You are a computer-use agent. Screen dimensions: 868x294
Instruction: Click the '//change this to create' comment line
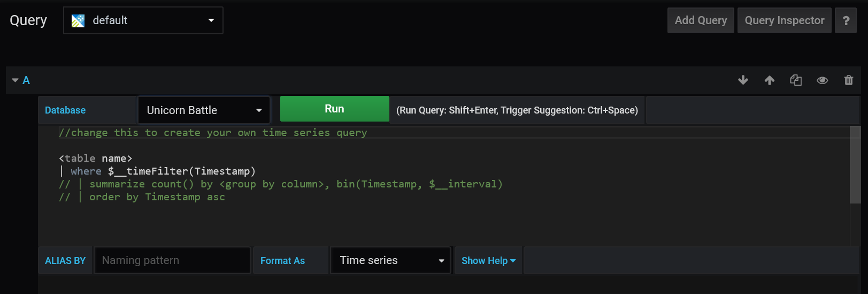point(213,133)
